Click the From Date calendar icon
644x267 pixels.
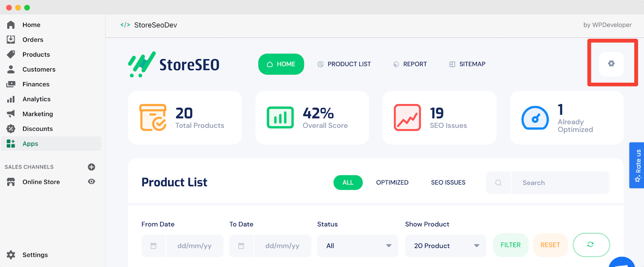tap(153, 246)
